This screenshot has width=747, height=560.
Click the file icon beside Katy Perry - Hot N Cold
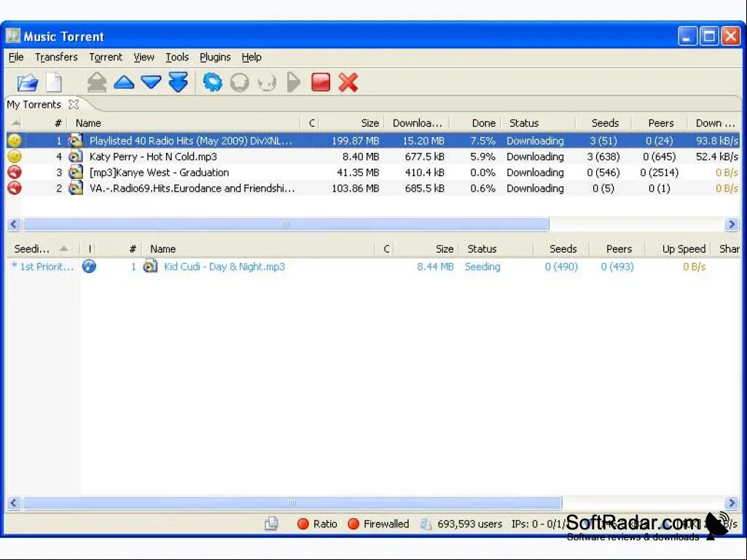pyautogui.click(x=75, y=156)
